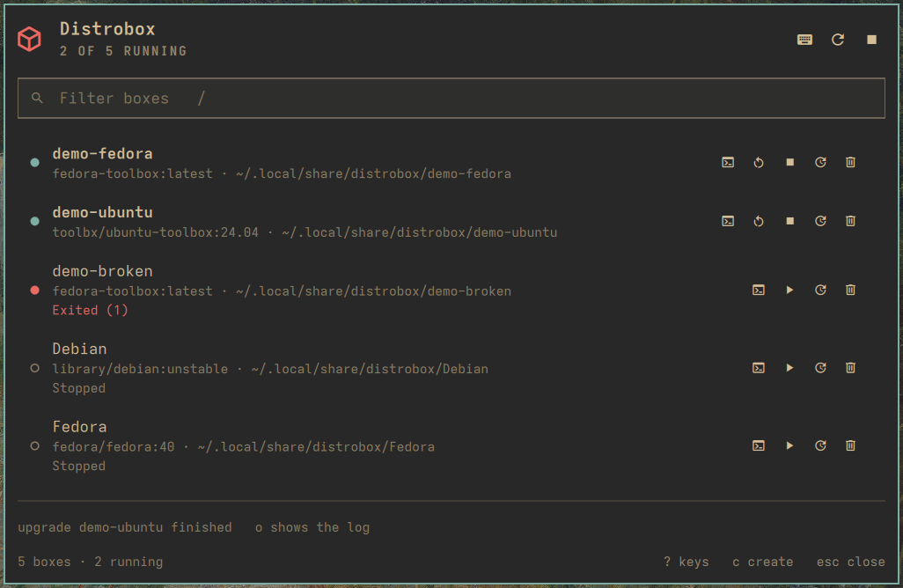Click the clock-arrow upgrade icon for demo-fedora
This screenshot has width=903, height=588.
point(820,163)
